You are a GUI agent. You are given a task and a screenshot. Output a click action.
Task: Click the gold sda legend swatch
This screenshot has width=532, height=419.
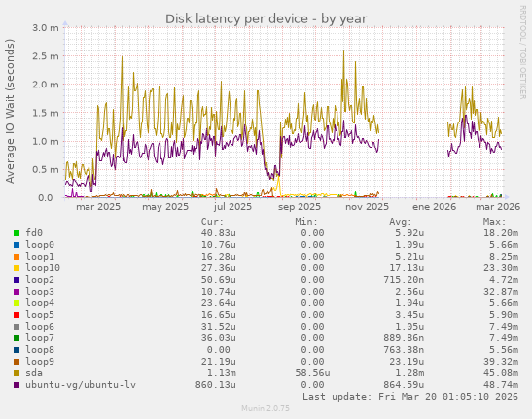[x=17, y=373]
